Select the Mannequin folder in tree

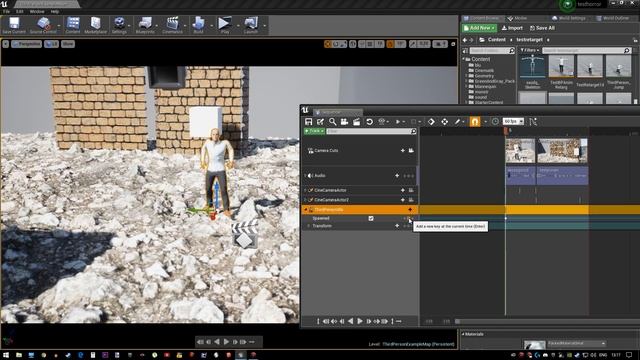485,87
